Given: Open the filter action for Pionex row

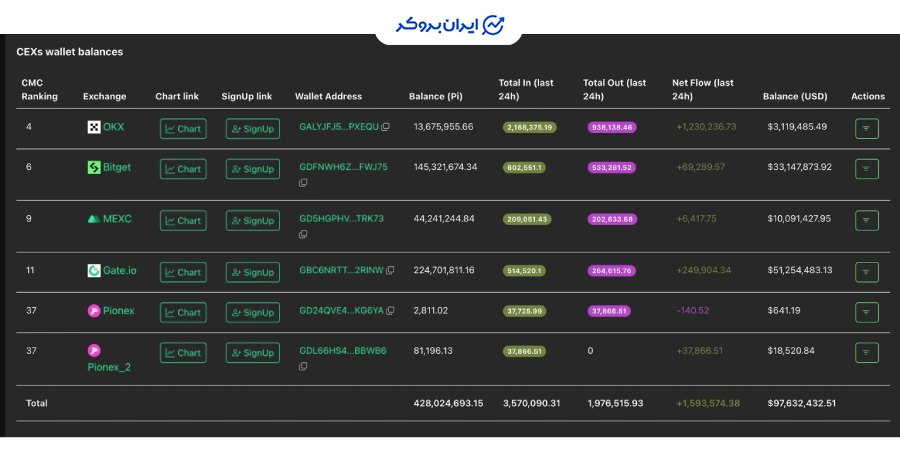Looking at the screenshot, I should point(867,312).
